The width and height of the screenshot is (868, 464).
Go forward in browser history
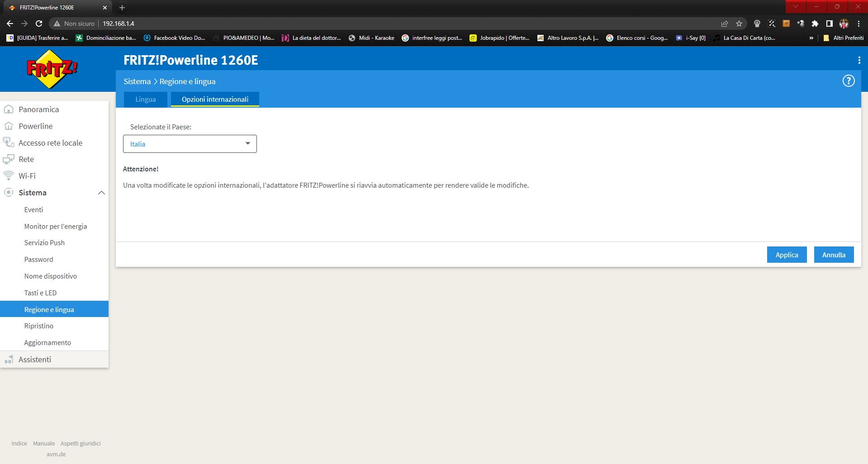(x=24, y=24)
